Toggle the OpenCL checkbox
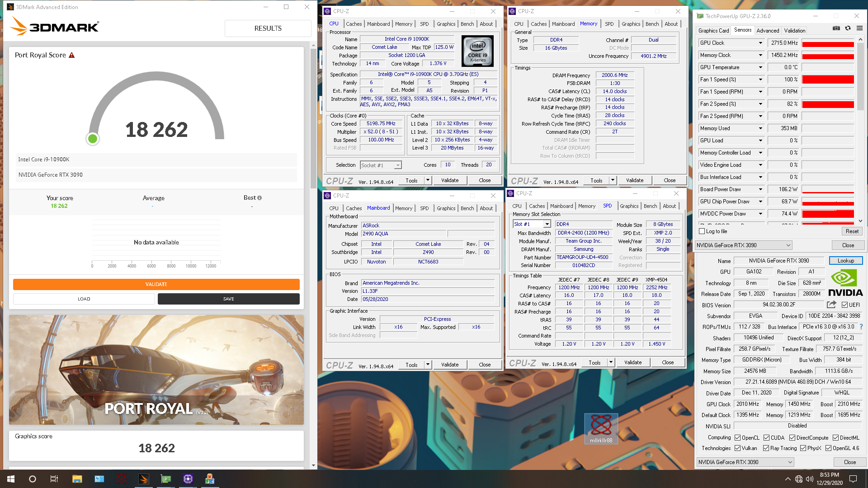 pos(737,437)
